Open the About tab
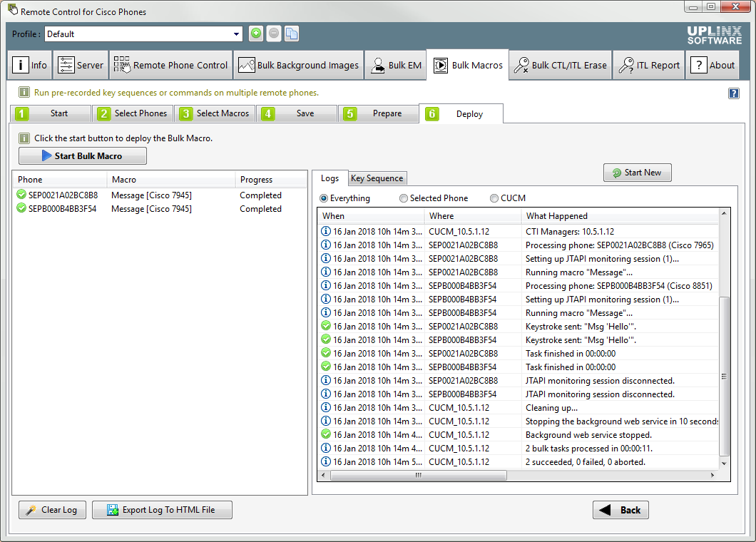756x542 pixels. (712, 65)
